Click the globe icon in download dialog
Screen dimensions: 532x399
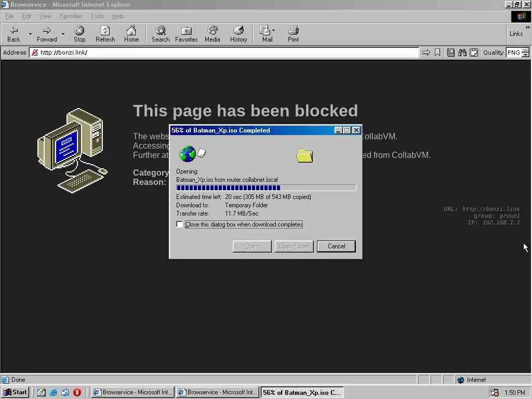pos(187,154)
